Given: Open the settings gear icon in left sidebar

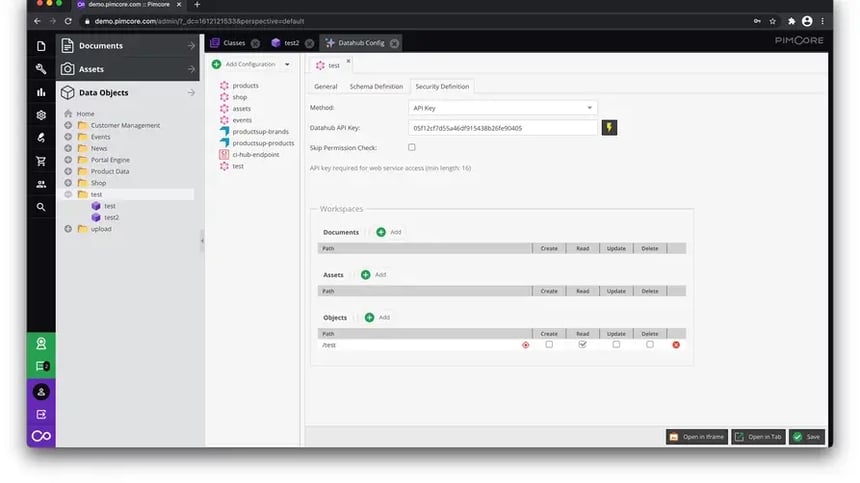Looking at the screenshot, I should (x=41, y=115).
